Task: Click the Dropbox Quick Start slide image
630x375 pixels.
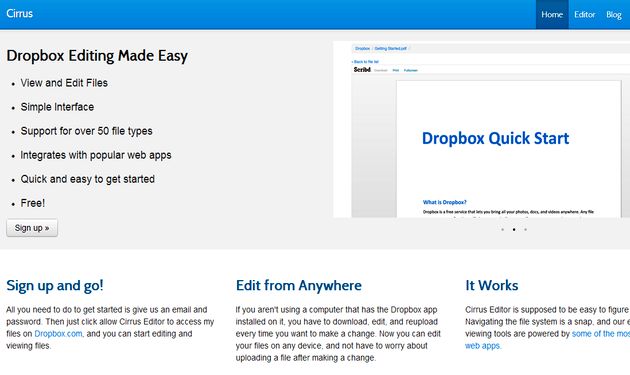Action: coord(481,129)
